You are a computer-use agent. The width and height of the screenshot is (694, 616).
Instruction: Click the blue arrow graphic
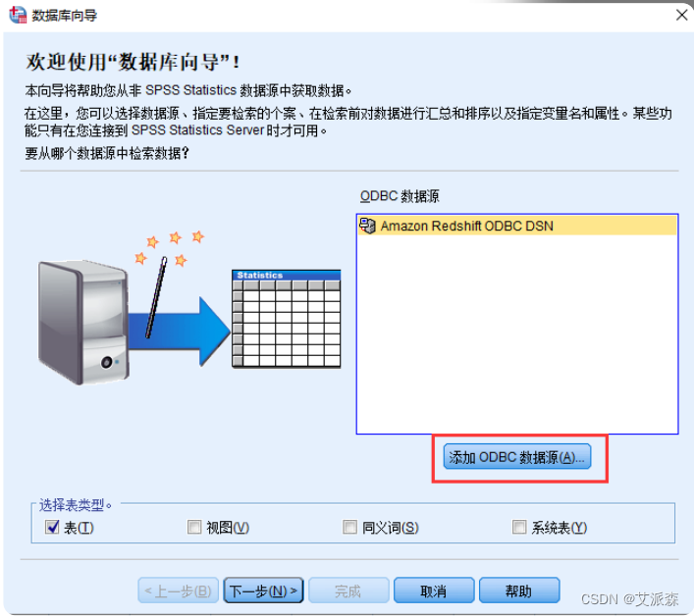click(x=180, y=331)
